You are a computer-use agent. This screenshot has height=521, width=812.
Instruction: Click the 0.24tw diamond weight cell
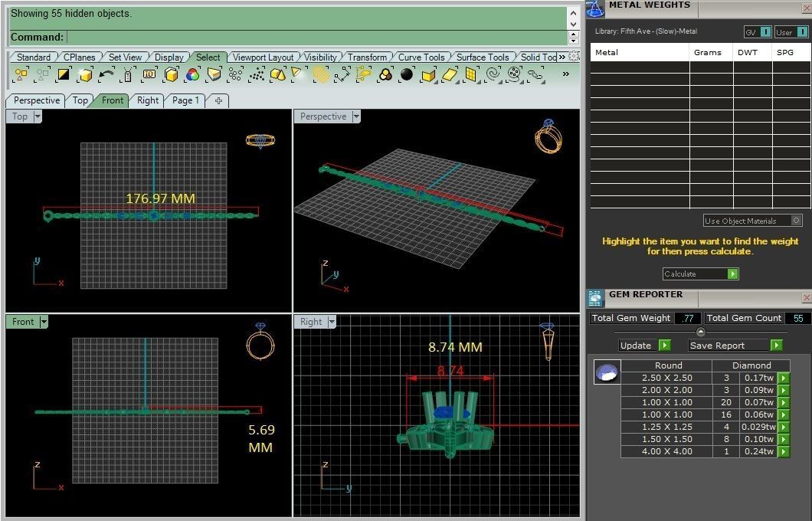pyautogui.click(x=758, y=451)
